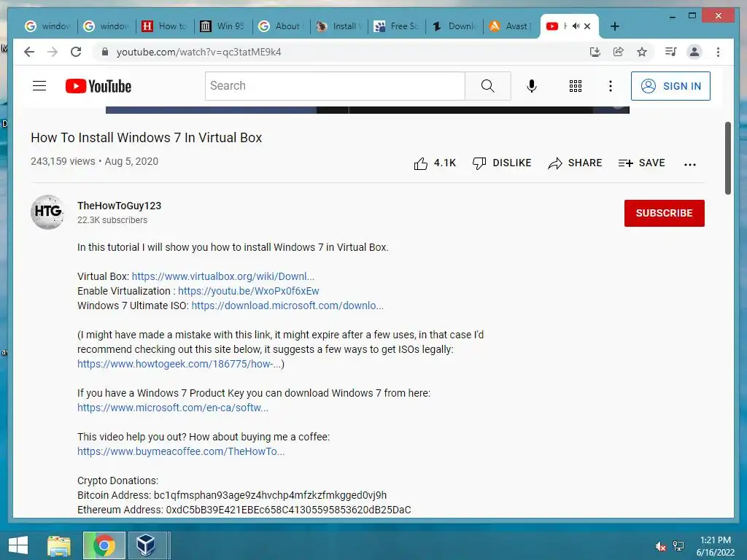
Task: Dislike the video
Action: [x=502, y=163]
